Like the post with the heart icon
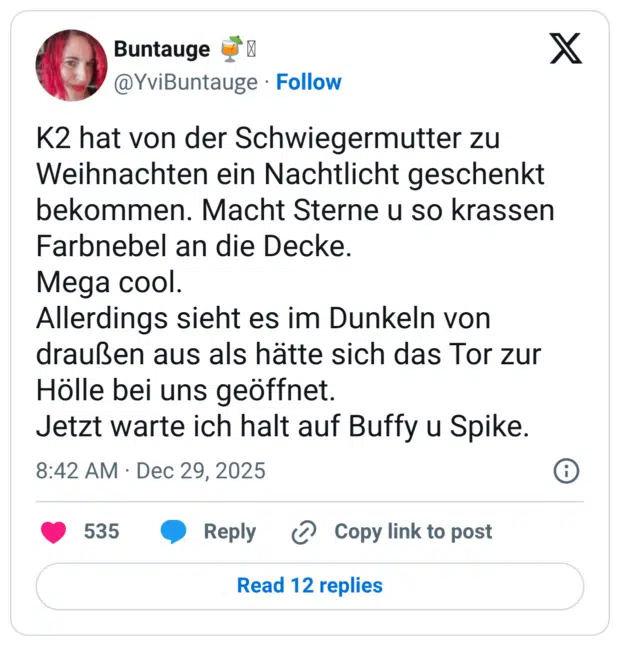Screen dimensions: 620x646 [x=53, y=532]
